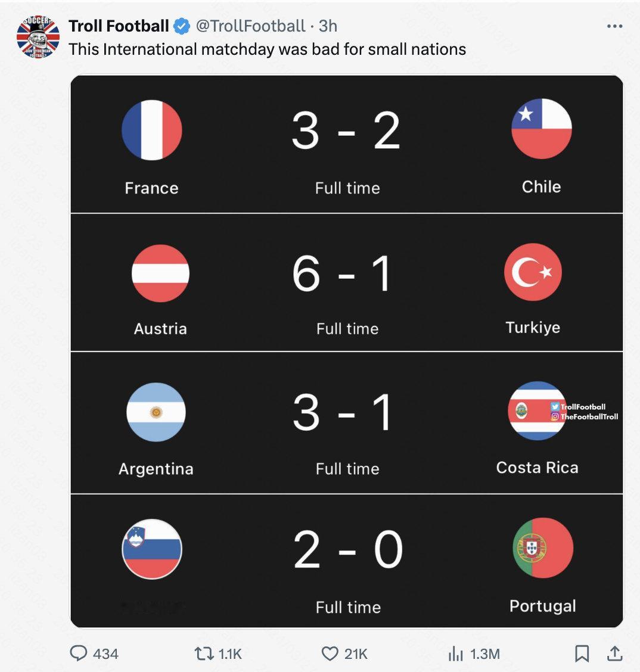Repost this tweet with retweet icon
This screenshot has width=640, height=672.
click(203, 654)
